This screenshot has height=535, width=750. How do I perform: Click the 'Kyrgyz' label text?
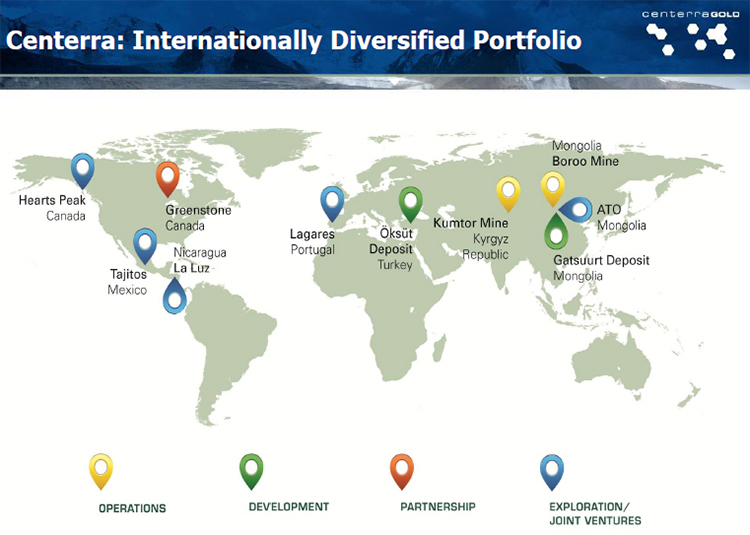click(x=491, y=239)
